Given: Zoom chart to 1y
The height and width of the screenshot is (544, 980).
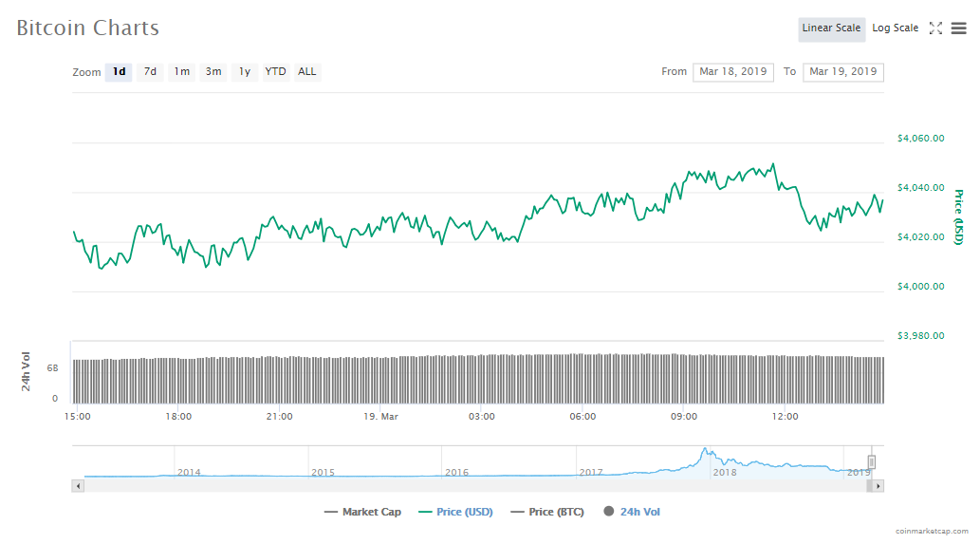Looking at the screenshot, I should [x=244, y=72].
